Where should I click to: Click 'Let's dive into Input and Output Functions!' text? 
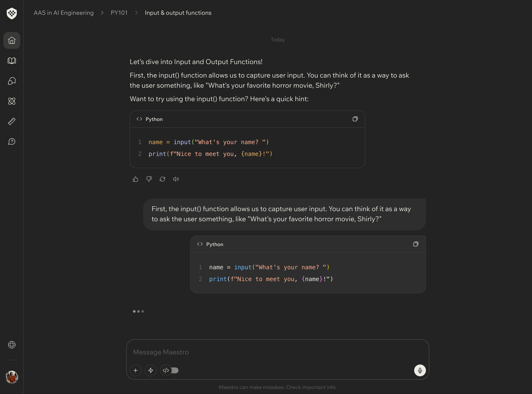[x=196, y=62]
